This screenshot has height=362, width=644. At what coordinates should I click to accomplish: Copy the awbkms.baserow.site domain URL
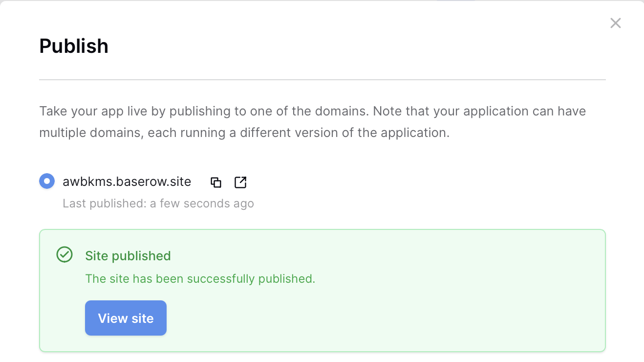(216, 182)
